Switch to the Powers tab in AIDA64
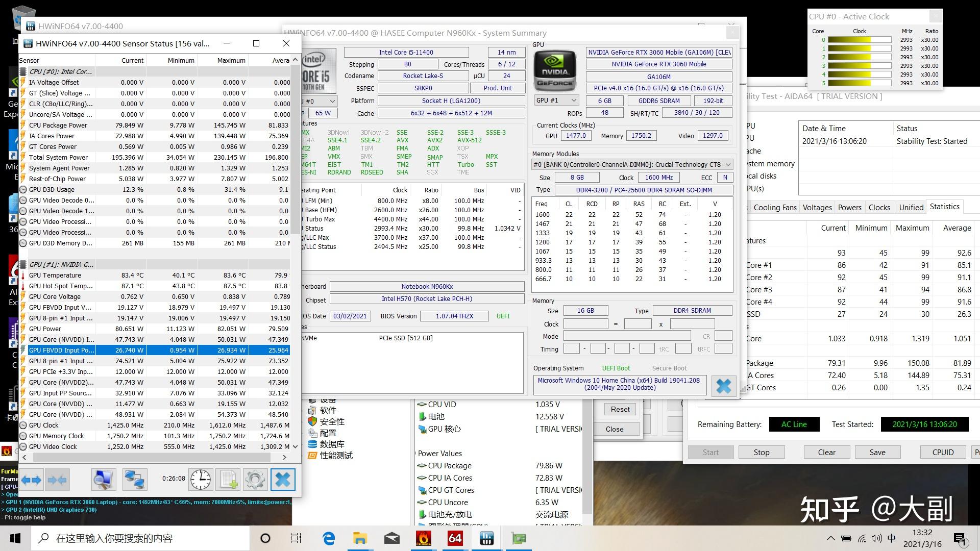 [x=850, y=208]
